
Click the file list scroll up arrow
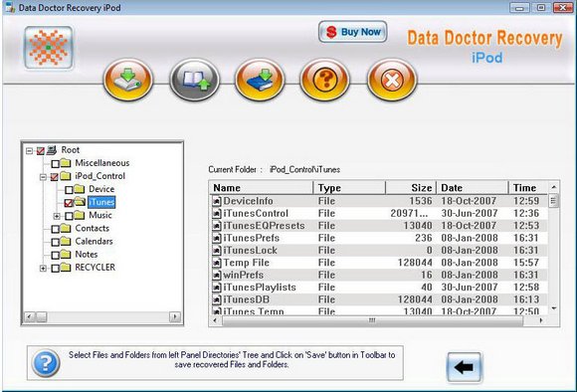coord(554,188)
